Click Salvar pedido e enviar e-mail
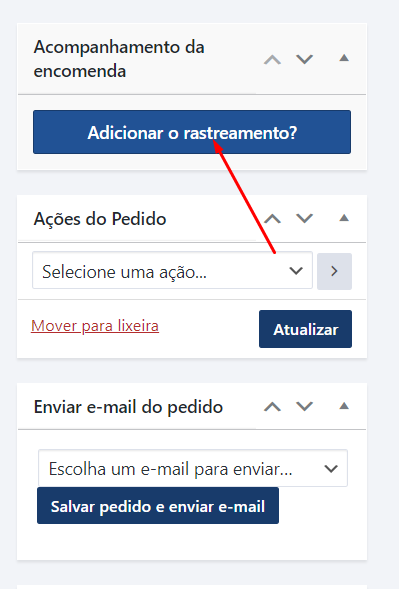 [x=158, y=506]
